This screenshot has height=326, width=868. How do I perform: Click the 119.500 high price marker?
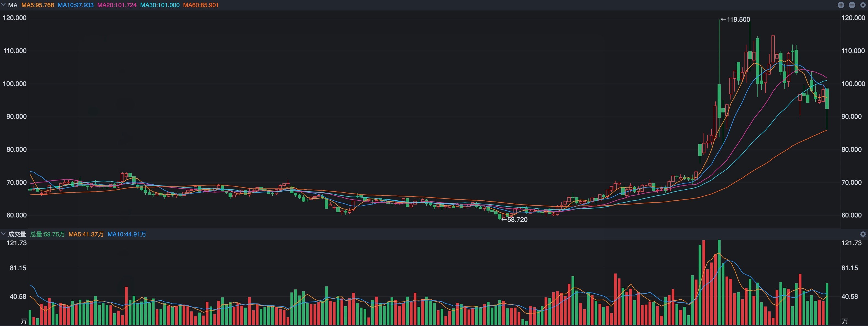[736, 20]
